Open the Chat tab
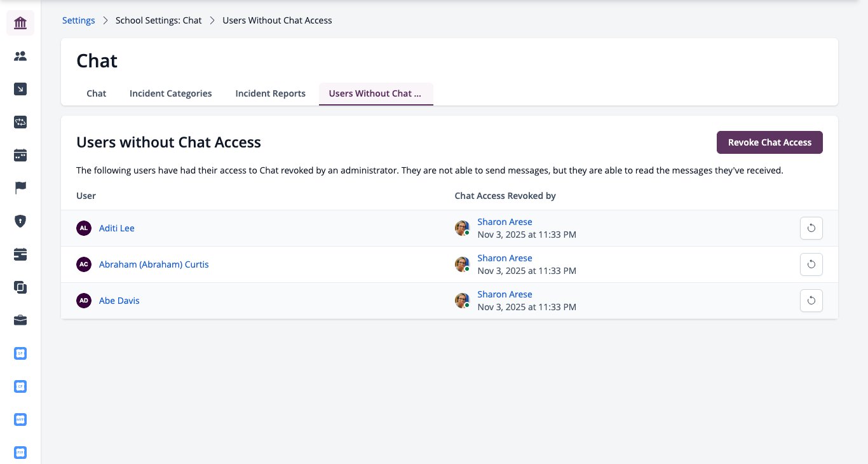Image resolution: width=868 pixels, height=464 pixels. (x=97, y=93)
